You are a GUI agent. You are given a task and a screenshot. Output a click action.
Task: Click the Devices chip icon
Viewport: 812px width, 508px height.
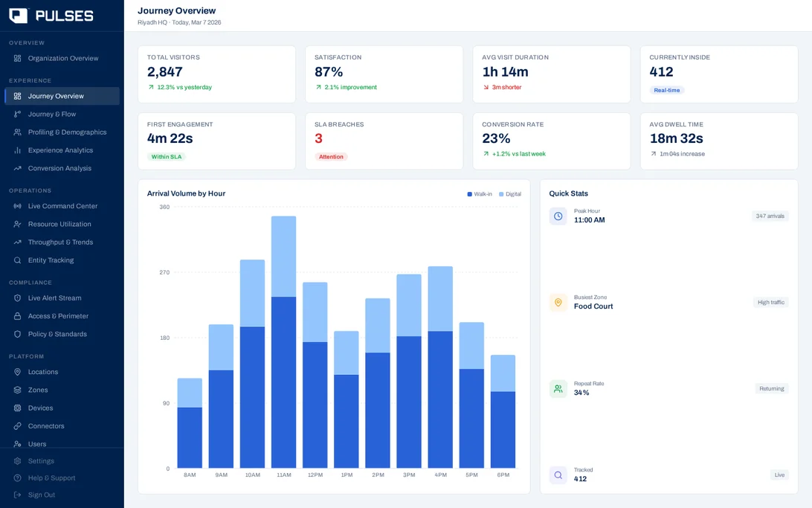pos(17,408)
